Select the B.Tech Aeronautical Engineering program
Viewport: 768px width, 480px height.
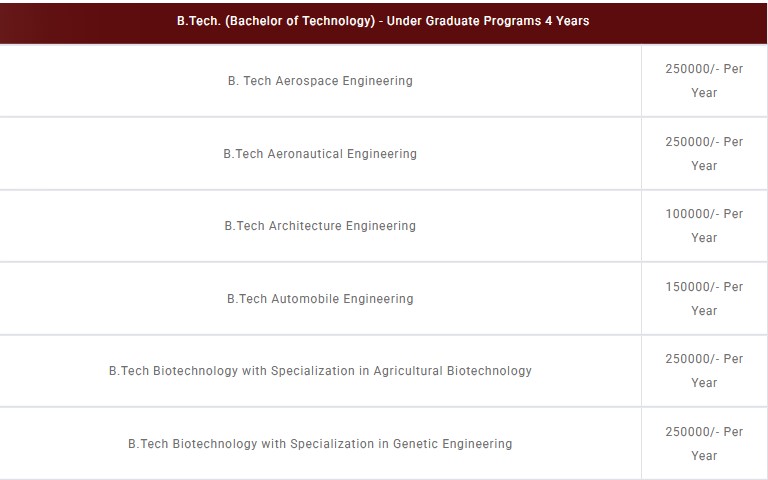(320, 154)
